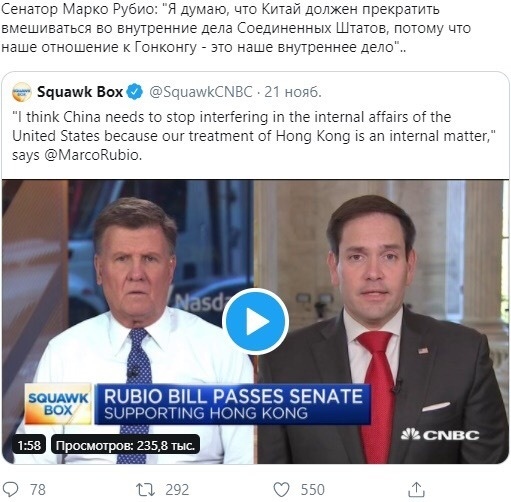Click the reply count 78
The height and width of the screenshot is (502, 511).
pos(38,490)
